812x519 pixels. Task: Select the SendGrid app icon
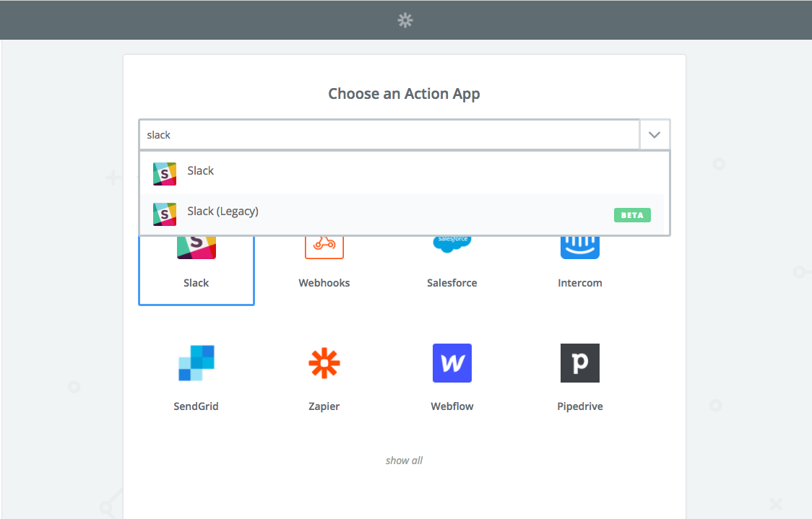click(196, 363)
